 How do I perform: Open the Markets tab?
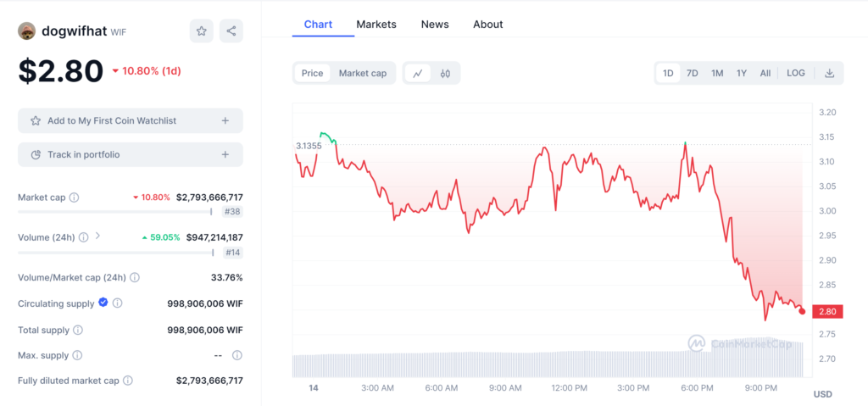376,25
